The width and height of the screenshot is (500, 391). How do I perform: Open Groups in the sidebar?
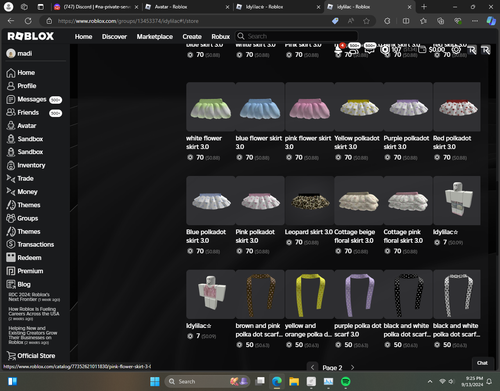click(x=22, y=218)
